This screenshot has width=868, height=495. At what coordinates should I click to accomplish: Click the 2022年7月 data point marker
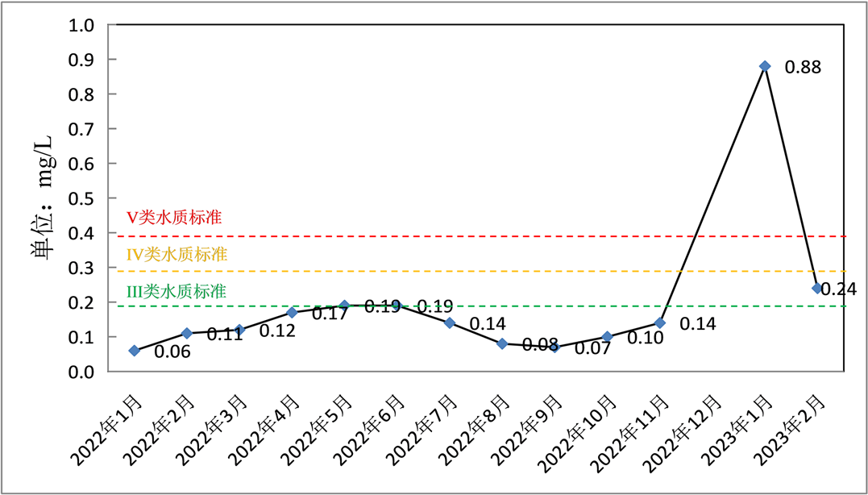pos(450,322)
